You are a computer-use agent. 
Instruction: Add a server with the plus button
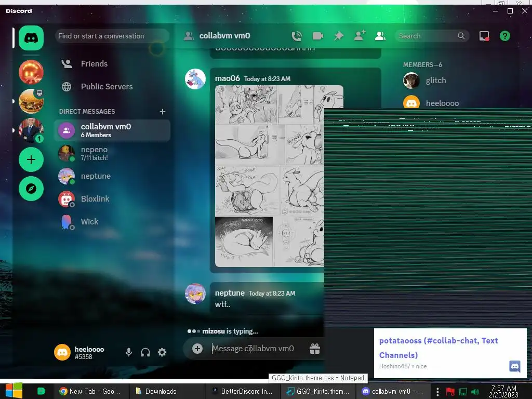tap(31, 159)
